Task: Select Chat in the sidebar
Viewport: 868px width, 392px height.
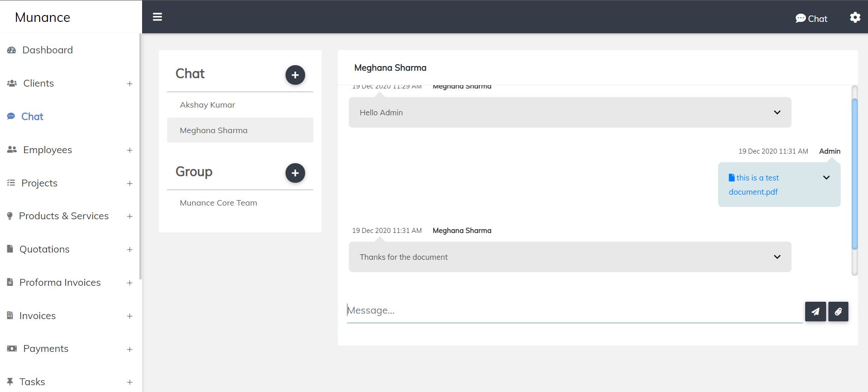Action: coord(32,117)
